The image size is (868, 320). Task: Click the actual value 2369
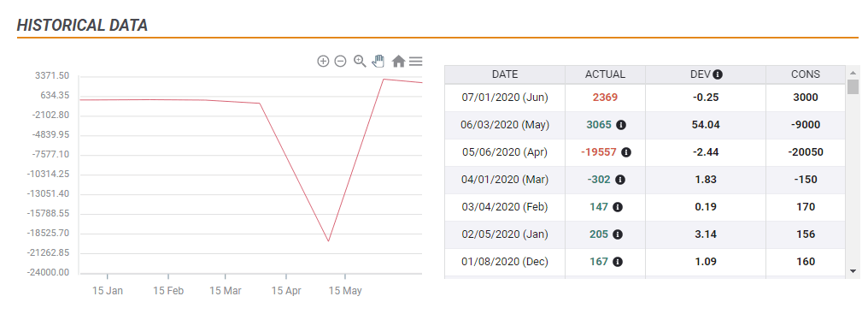[x=605, y=98]
